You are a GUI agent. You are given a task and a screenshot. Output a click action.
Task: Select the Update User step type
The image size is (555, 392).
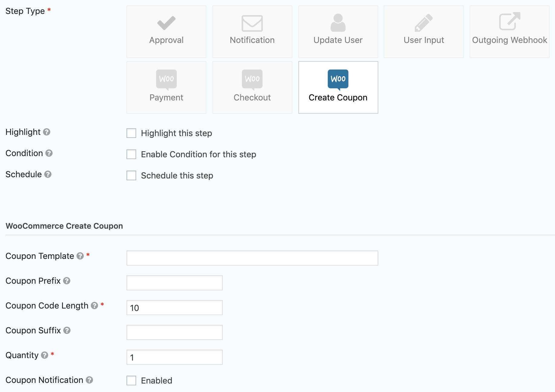(x=338, y=31)
